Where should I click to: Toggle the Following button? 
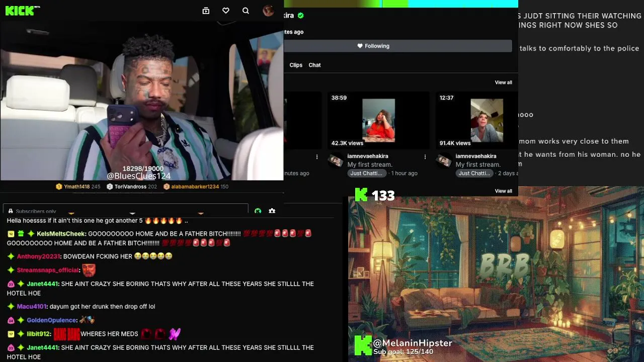pos(398,46)
